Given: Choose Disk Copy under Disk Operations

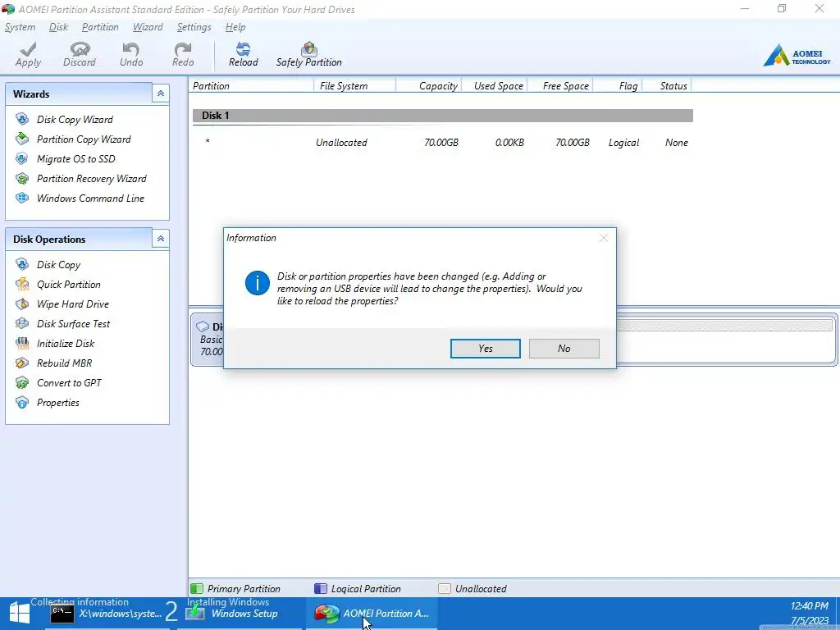Looking at the screenshot, I should pos(58,265).
